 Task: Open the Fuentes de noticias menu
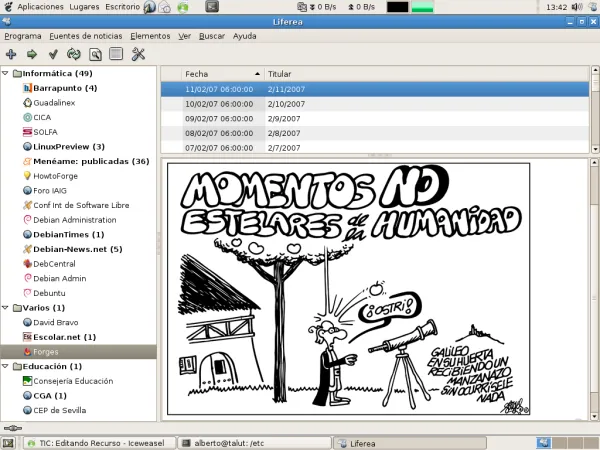[86, 36]
